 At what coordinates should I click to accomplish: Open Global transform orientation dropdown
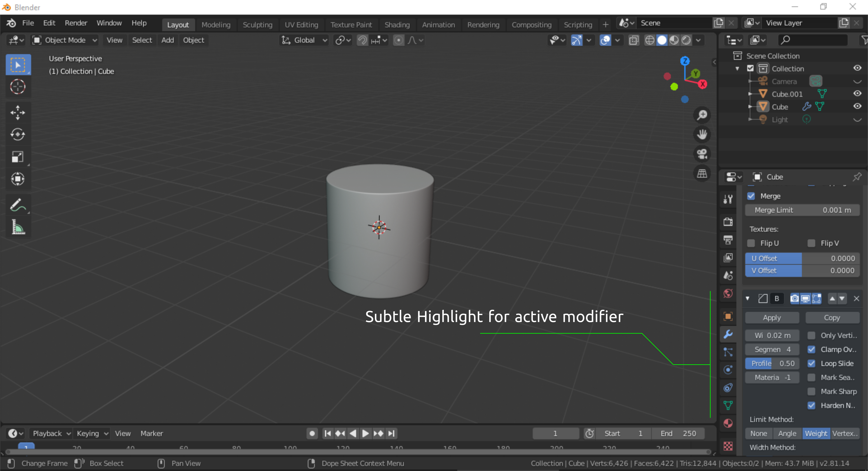(304, 40)
